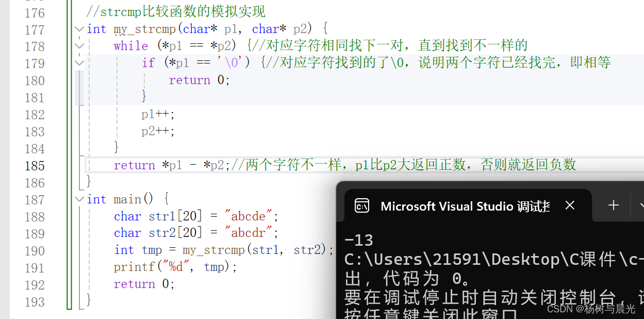
Task: Open the console tab dropdown arrow
Action: (x=641, y=205)
